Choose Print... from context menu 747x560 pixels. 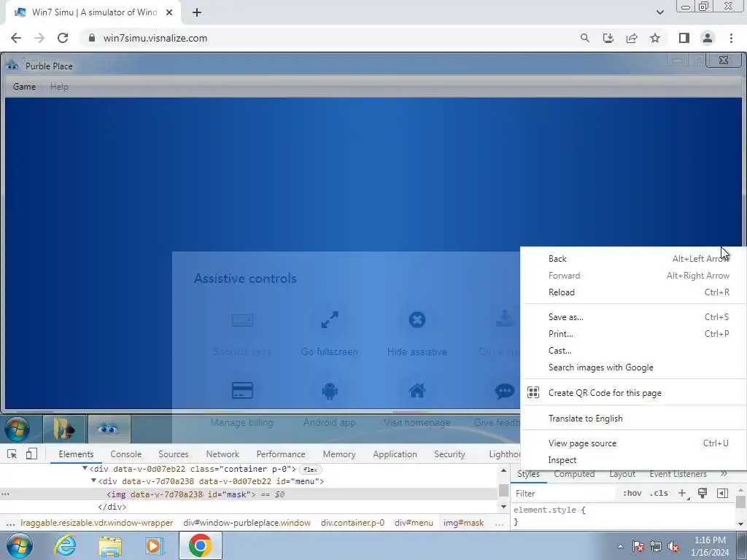point(633,334)
